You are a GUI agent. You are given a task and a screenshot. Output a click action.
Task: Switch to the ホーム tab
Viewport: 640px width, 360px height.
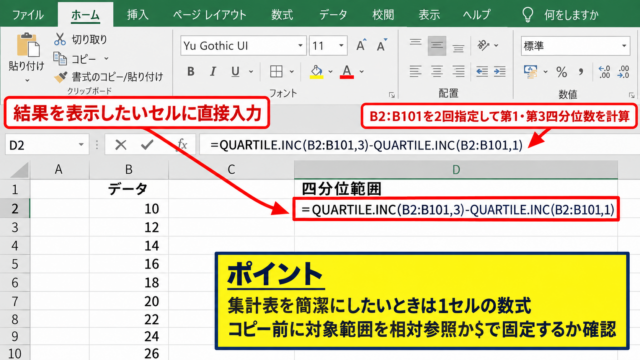pos(85,15)
